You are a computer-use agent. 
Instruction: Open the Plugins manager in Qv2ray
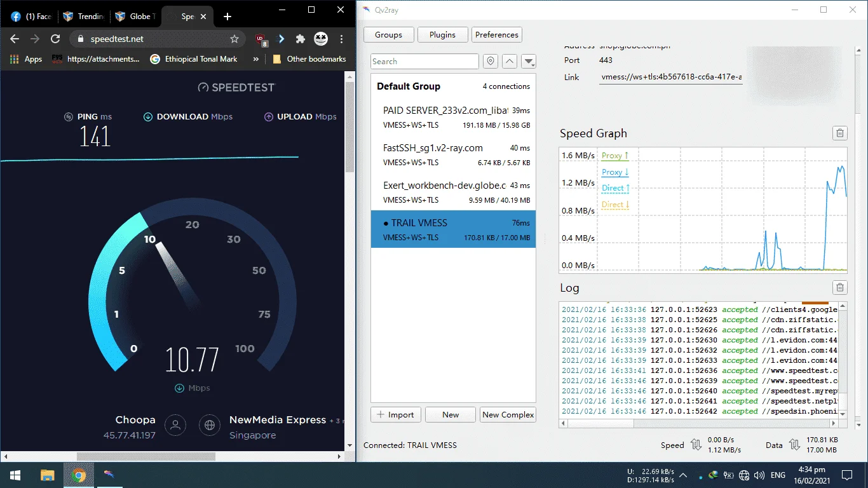443,35
